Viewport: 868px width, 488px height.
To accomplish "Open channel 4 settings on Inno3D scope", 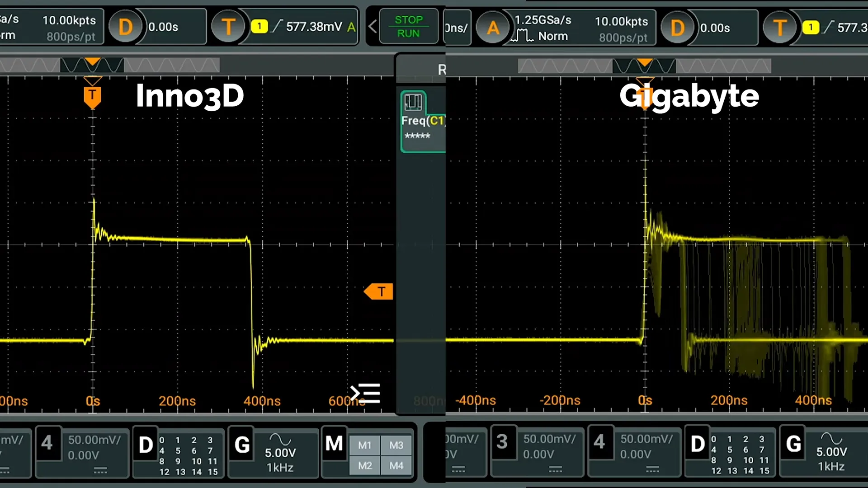I will tap(82, 452).
